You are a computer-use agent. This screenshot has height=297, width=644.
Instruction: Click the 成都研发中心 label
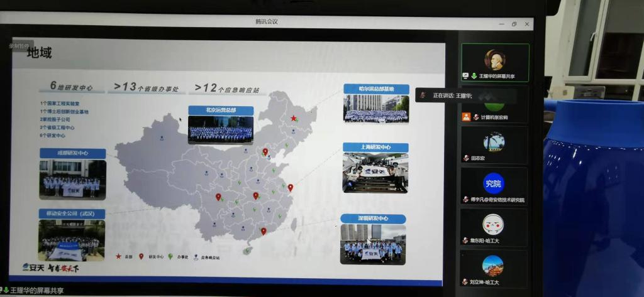[73, 153]
